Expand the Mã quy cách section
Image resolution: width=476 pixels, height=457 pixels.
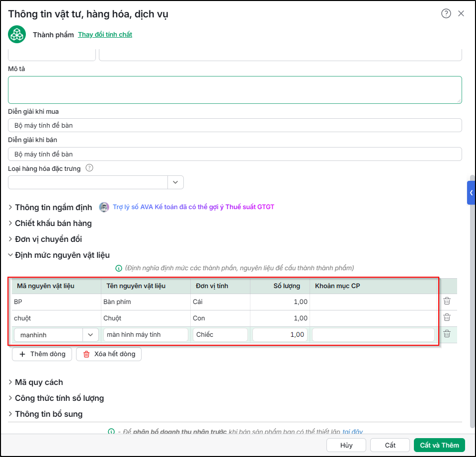click(x=36, y=382)
